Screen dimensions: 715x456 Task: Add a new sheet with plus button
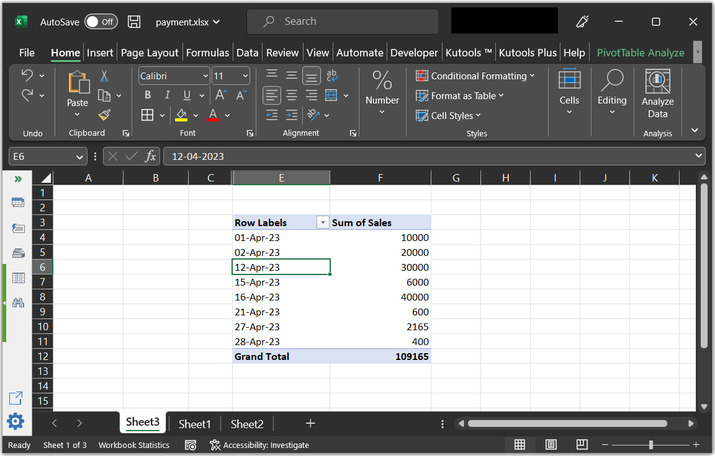310,424
